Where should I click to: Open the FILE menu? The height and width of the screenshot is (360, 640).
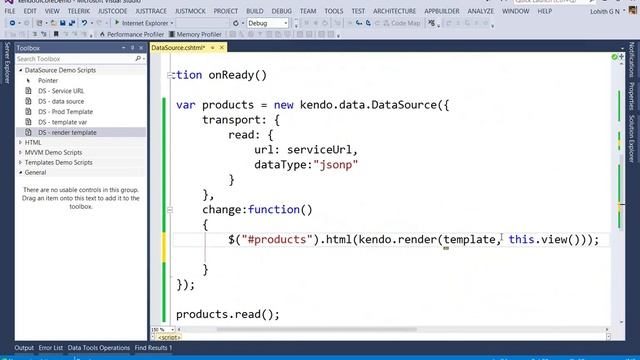[x=10, y=11]
